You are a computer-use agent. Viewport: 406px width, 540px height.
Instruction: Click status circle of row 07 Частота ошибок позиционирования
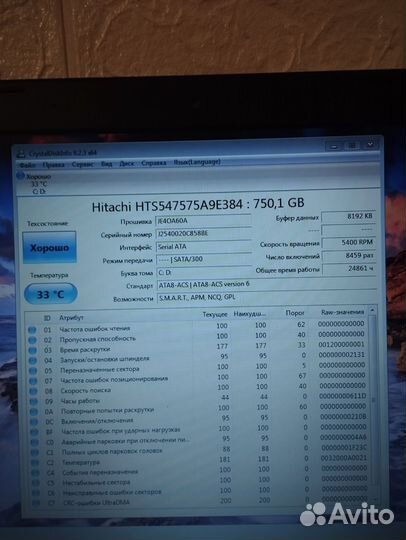tap(33, 381)
